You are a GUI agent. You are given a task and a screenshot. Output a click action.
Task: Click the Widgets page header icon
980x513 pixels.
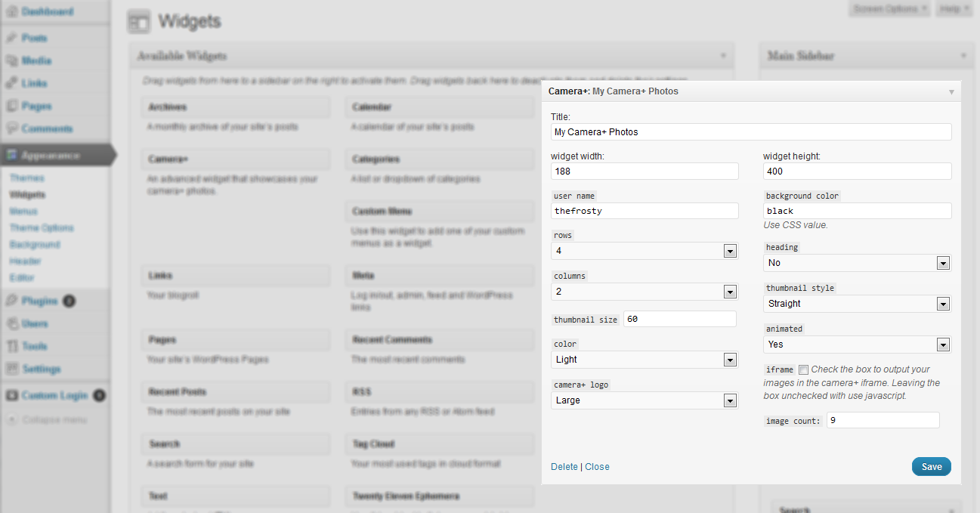point(138,23)
